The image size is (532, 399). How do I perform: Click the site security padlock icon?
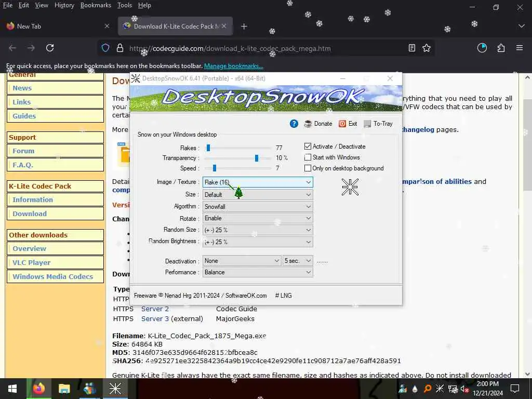[120, 48]
